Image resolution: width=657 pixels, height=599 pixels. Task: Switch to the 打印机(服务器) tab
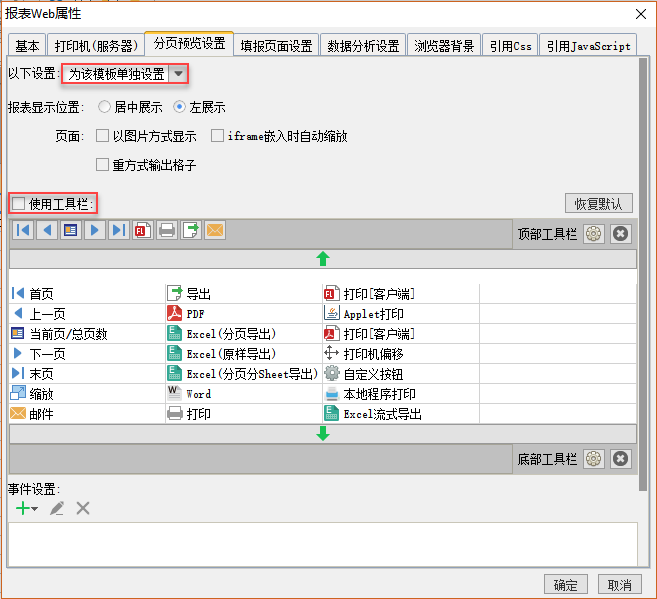coord(96,45)
